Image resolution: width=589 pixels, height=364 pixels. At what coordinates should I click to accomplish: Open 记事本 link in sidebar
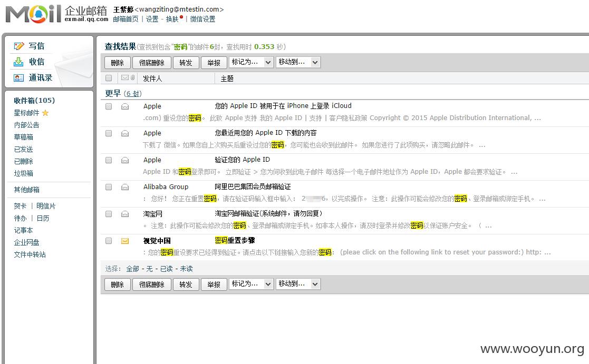pos(23,230)
